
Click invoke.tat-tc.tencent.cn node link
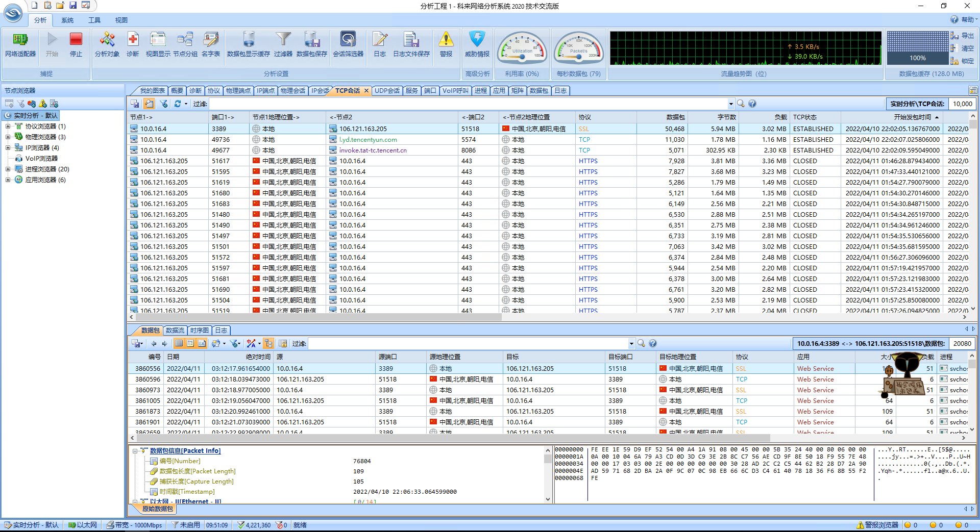(x=373, y=150)
